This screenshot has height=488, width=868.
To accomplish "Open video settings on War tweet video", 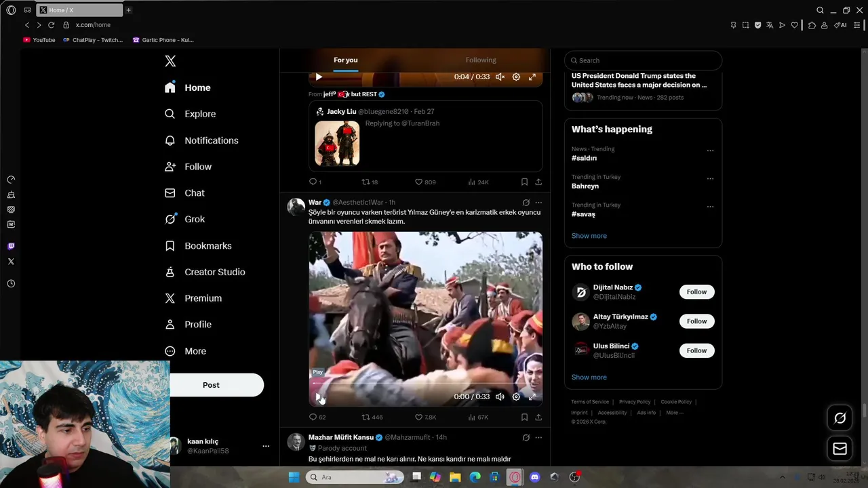I will 516,396.
